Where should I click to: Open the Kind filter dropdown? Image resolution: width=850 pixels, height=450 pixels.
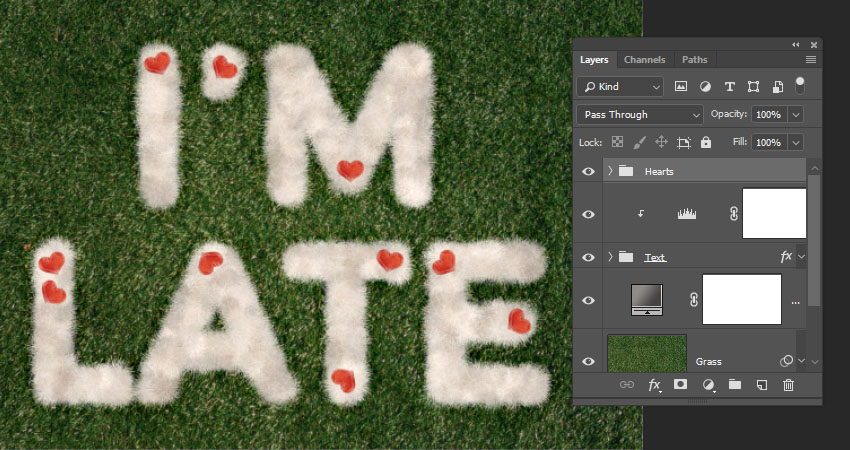click(620, 87)
